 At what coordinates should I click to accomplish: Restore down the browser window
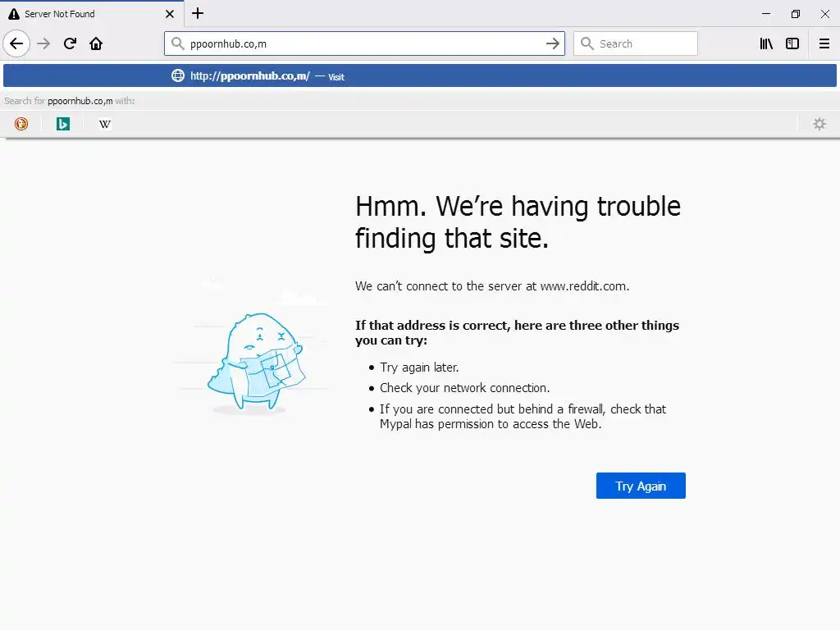(796, 14)
